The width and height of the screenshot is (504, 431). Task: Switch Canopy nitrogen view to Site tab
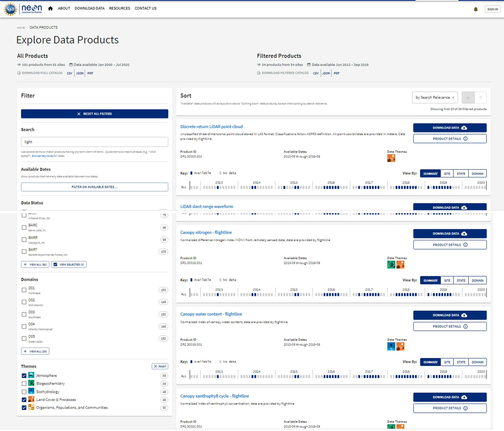(447, 280)
